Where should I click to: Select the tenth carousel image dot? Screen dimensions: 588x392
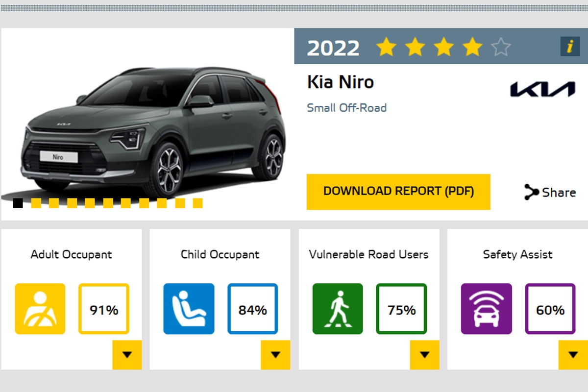point(180,203)
